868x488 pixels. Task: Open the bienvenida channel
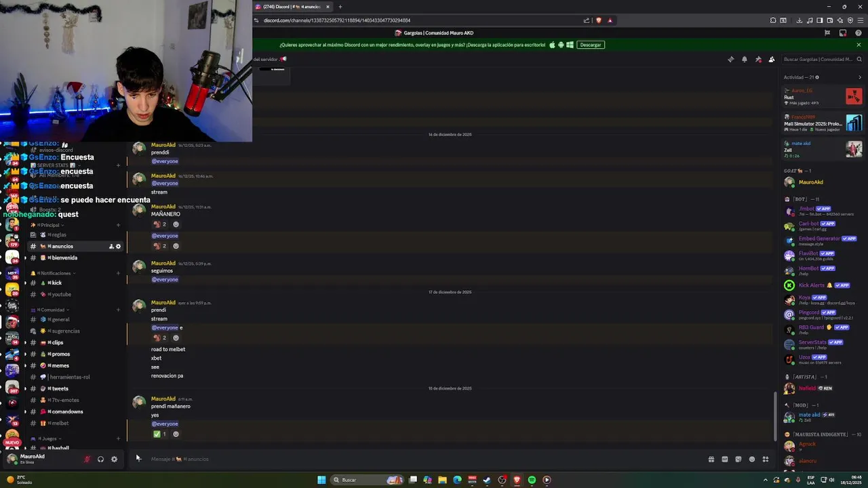coord(75,258)
